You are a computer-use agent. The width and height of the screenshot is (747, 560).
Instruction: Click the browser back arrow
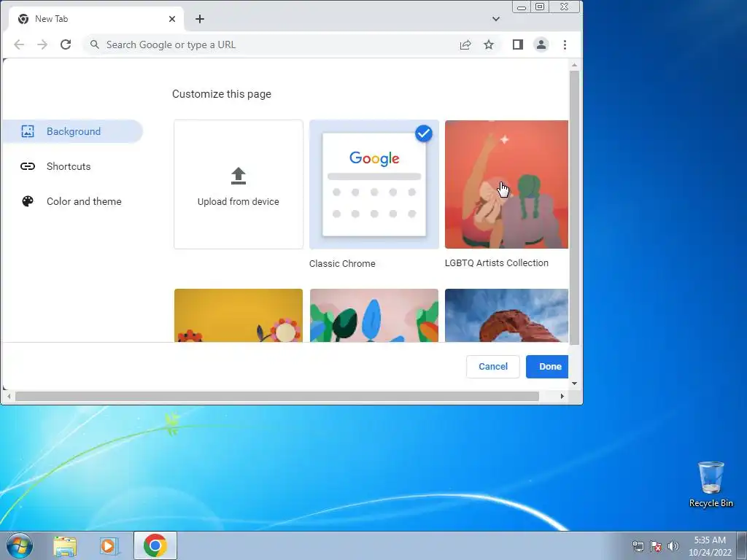[19, 44]
